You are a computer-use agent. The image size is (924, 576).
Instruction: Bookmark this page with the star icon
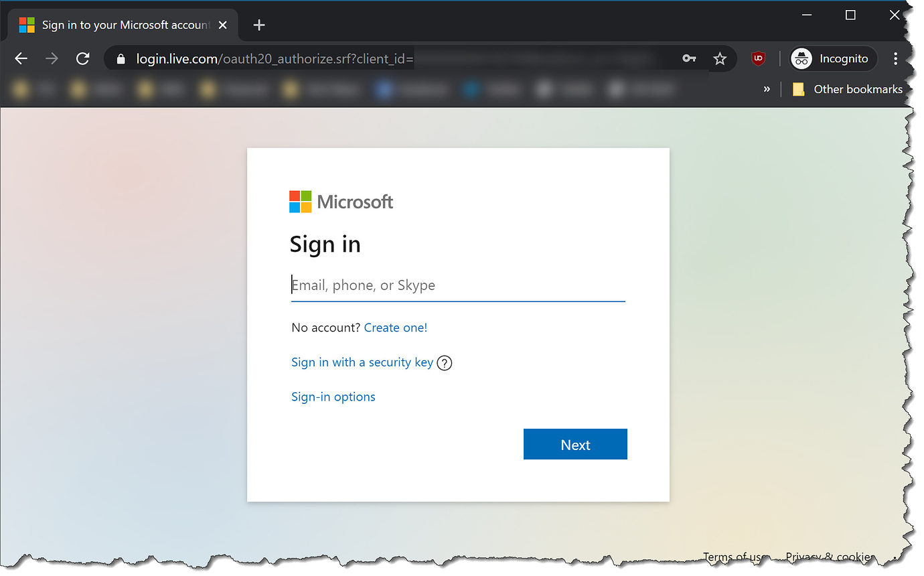tap(720, 59)
